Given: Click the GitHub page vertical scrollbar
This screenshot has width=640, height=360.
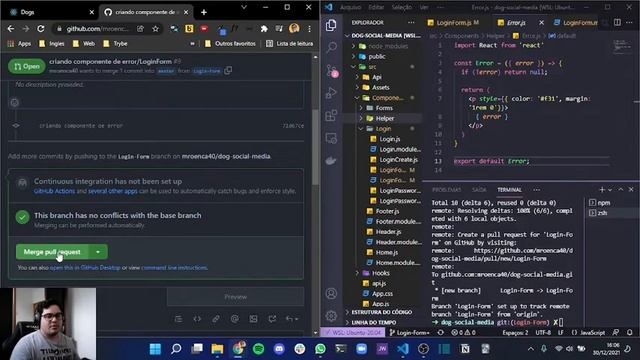Looking at the screenshot, I should tap(315, 147).
